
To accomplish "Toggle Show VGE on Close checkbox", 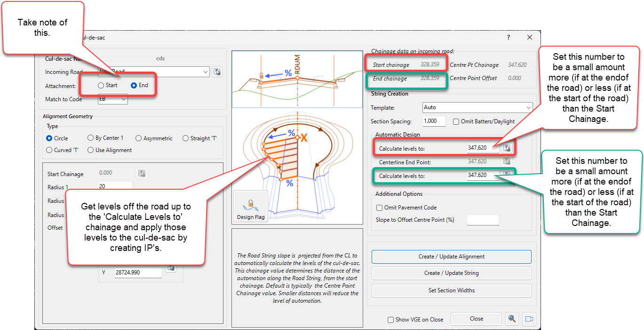I will click(x=390, y=320).
